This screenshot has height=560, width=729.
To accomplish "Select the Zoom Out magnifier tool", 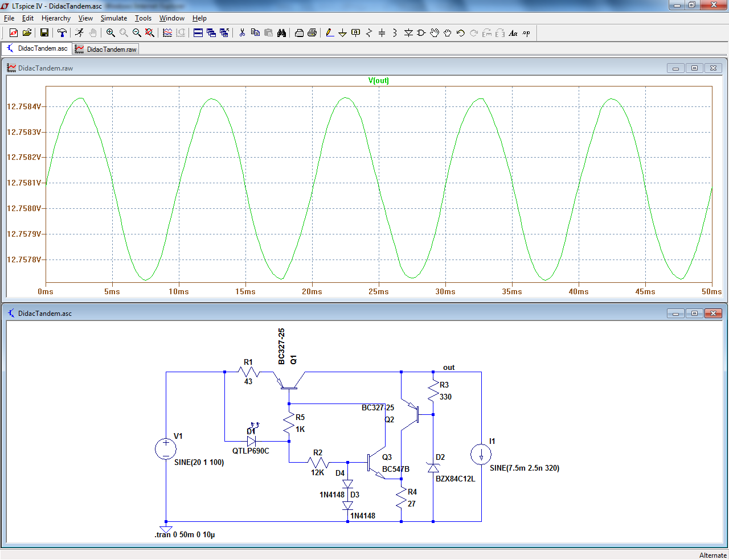I will click(137, 33).
